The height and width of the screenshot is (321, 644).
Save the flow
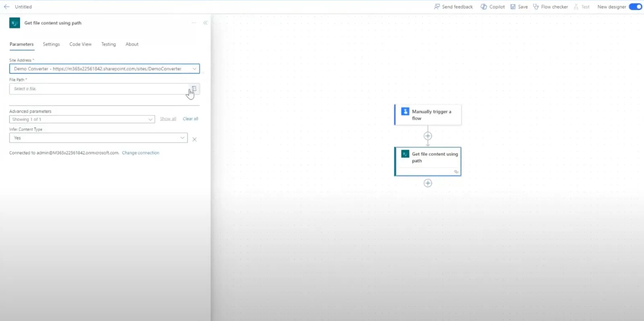(519, 7)
